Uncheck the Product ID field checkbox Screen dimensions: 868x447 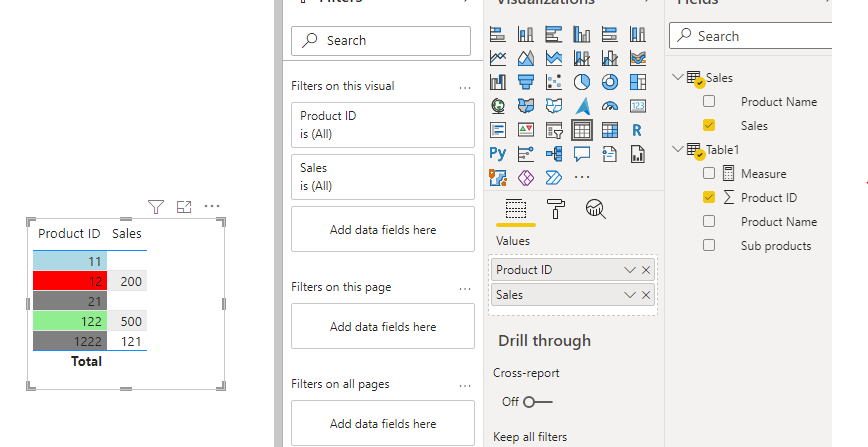pos(709,197)
